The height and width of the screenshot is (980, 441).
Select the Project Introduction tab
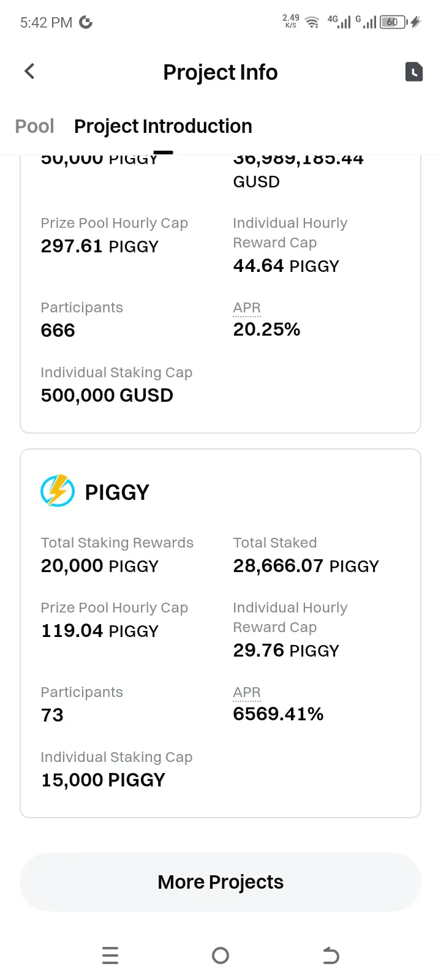click(163, 126)
